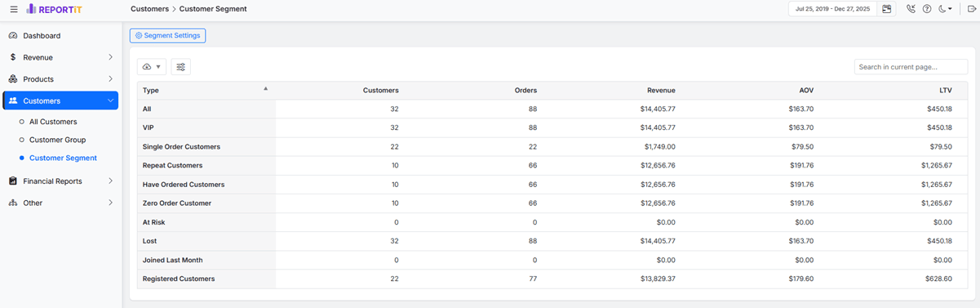This screenshot has height=308, width=980.
Task: Open the calendar date picker icon
Action: coord(887,9)
